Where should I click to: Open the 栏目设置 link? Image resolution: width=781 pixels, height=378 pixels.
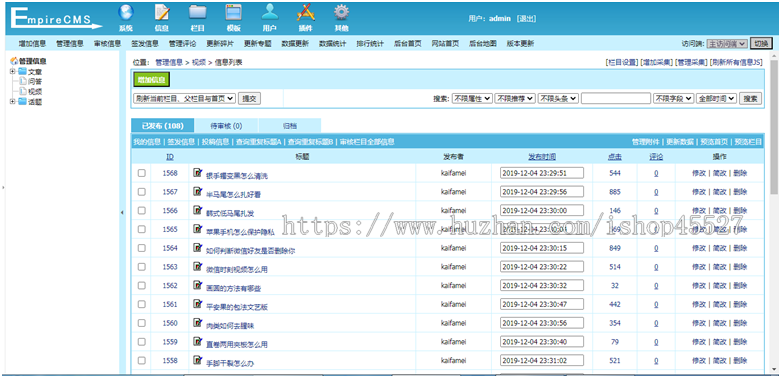click(622, 62)
